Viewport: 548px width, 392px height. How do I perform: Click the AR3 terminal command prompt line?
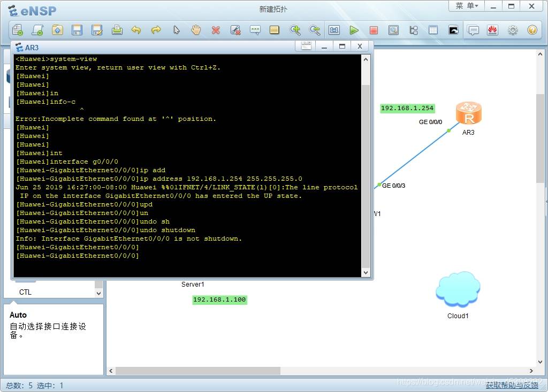coord(77,256)
